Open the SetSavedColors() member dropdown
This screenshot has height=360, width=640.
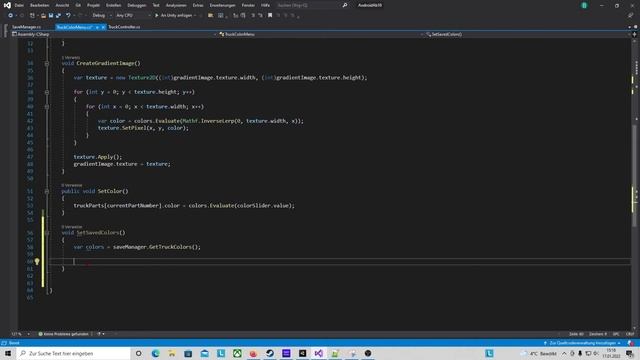tap(527, 34)
